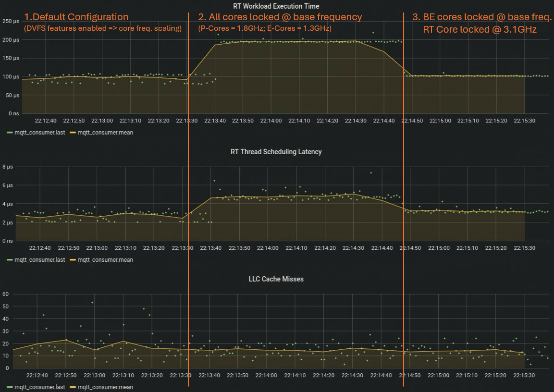Open the RT Thread Scheduling Latency panel menu

tap(276, 151)
